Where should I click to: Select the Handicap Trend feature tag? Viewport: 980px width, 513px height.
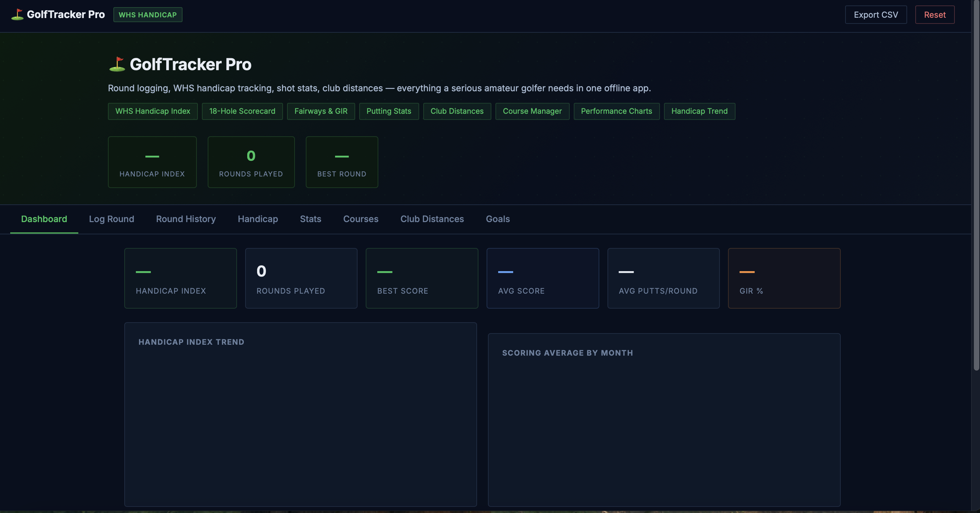pyautogui.click(x=699, y=111)
